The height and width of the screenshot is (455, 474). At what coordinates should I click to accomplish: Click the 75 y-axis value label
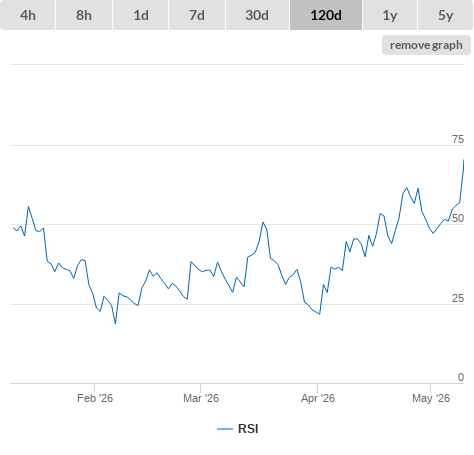pos(458,139)
